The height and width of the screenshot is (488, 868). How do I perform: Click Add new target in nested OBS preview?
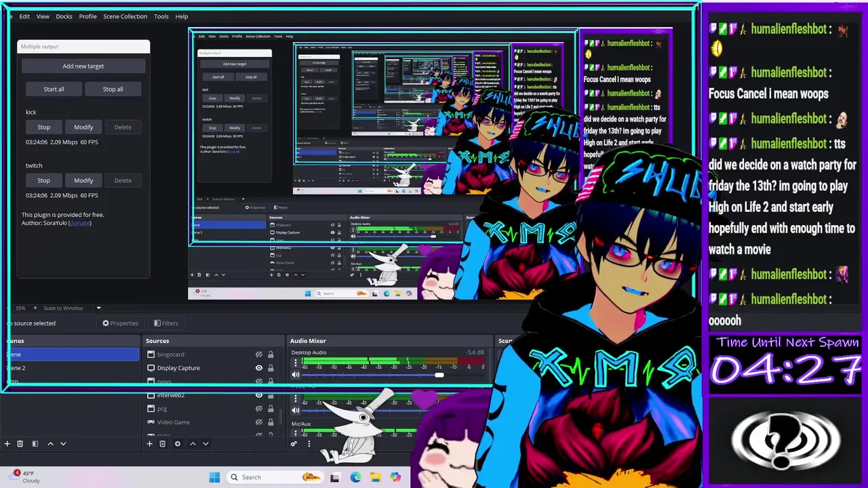[x=235, y=64]
